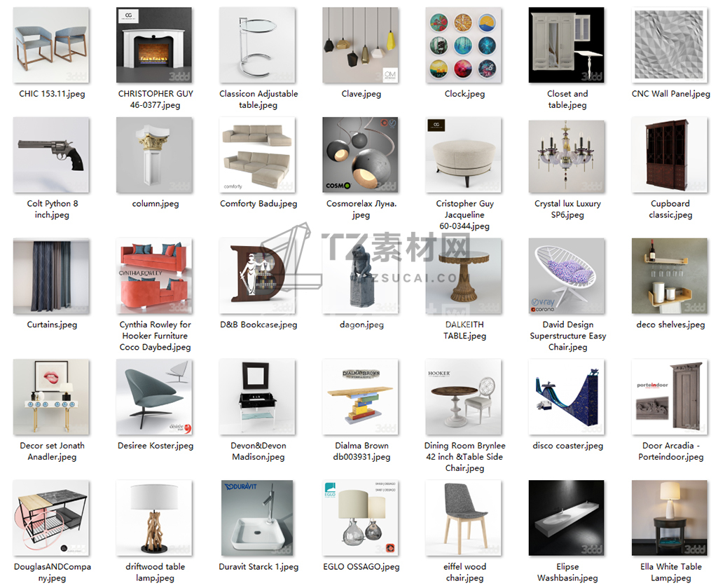Click the CNC Wall Panel thumbnail
The image size is (725, 588).
(670, 45)
